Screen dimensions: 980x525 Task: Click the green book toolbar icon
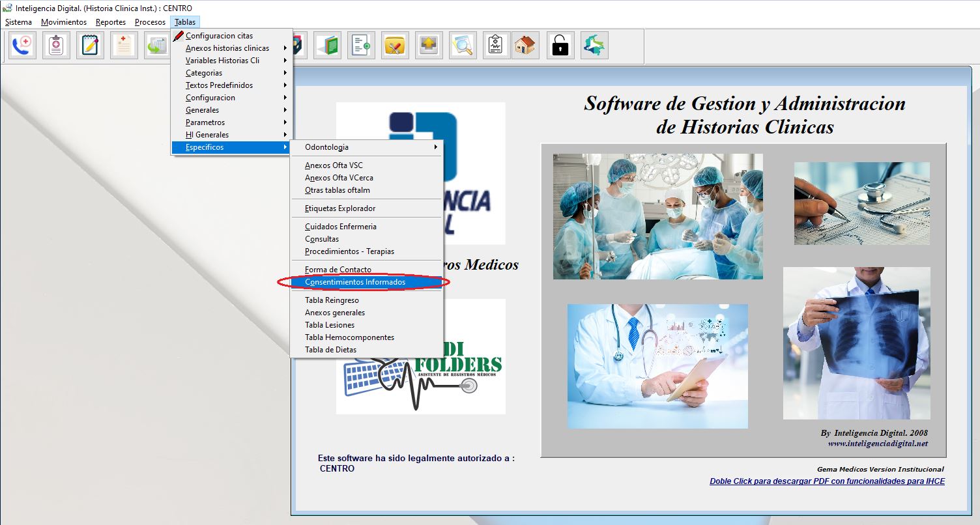click(x=327, y=46)
